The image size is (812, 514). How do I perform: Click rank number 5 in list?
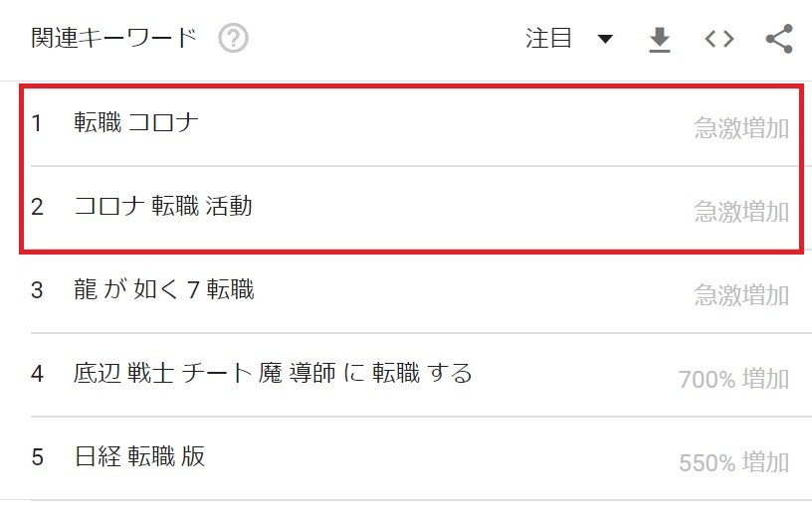[37, 457]
